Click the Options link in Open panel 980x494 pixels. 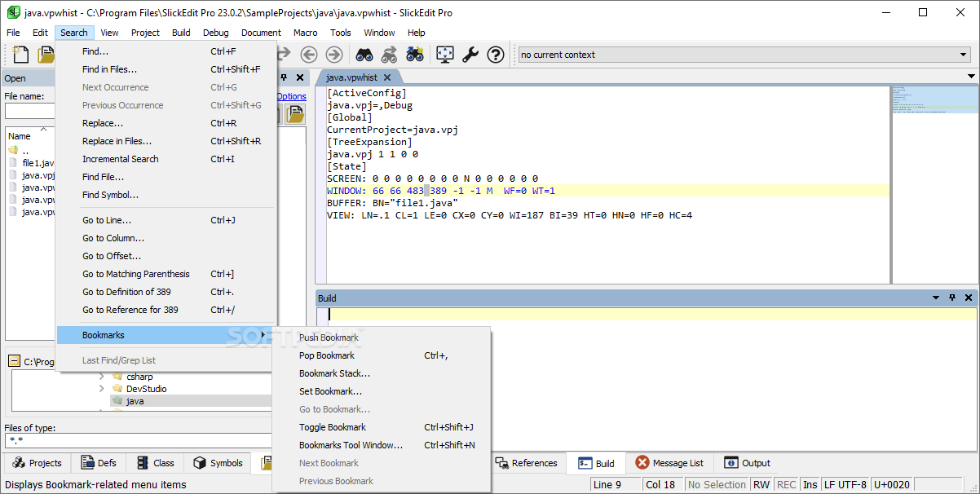click(x=291, y=96)
